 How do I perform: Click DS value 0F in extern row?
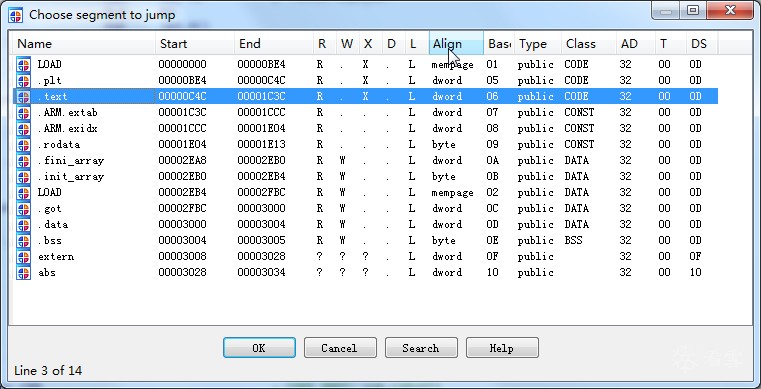(695, 257)
